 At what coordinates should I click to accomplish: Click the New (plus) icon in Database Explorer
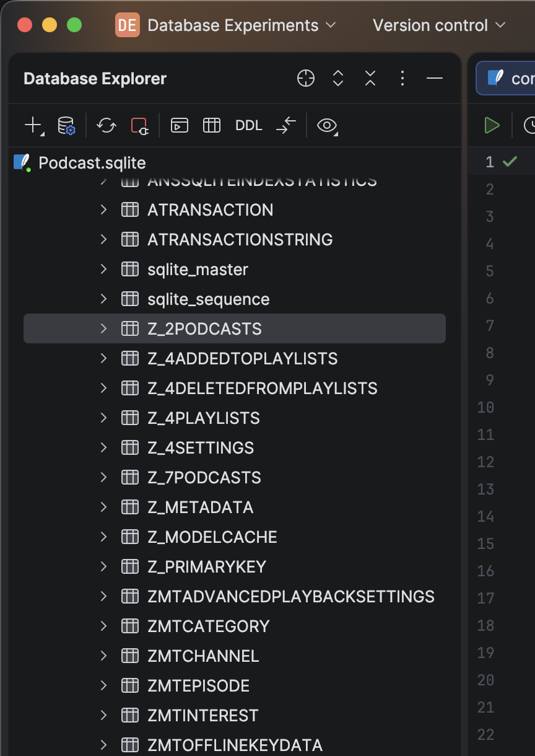[x=33, y=125]
